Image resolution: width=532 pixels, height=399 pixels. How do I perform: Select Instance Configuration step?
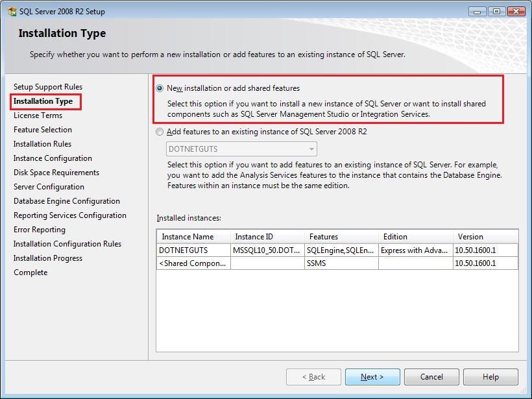coord(53,158)
